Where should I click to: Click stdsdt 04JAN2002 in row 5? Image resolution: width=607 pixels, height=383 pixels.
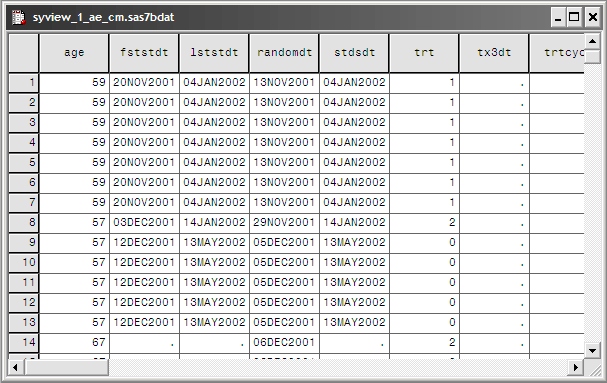point(354,163)
